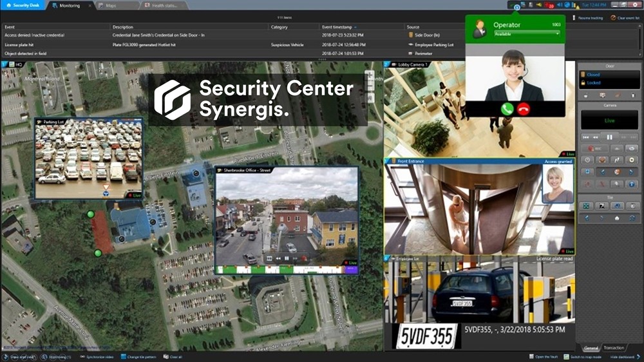Click the Sherbrooke Office - Street camera popup
The width and height of the screenshot is (644, 362).
[287, 220]
